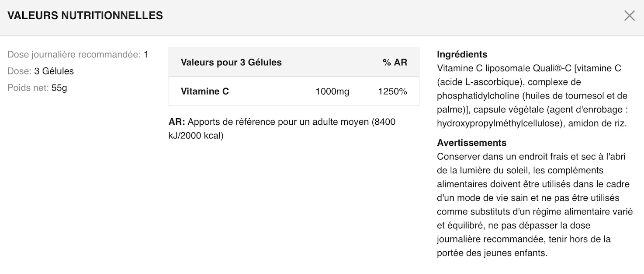Select the Vitamine C table row label
644x274 pixels.
click(x=205, y=91)
